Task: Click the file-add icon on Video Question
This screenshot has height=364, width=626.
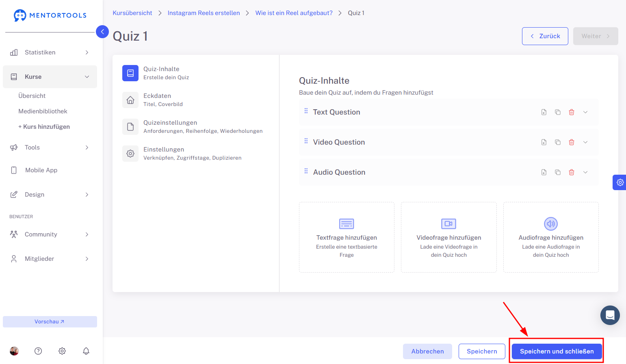Action: (544, 142)
